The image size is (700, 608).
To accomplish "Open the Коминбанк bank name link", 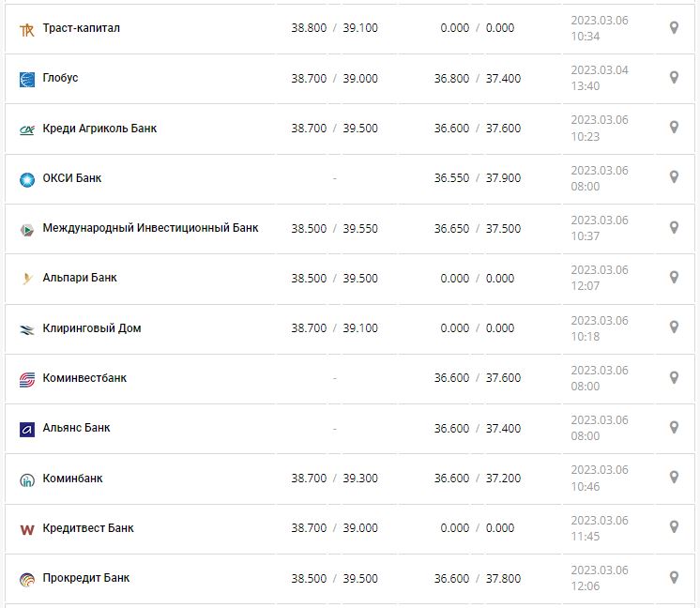I will [72, 479].
